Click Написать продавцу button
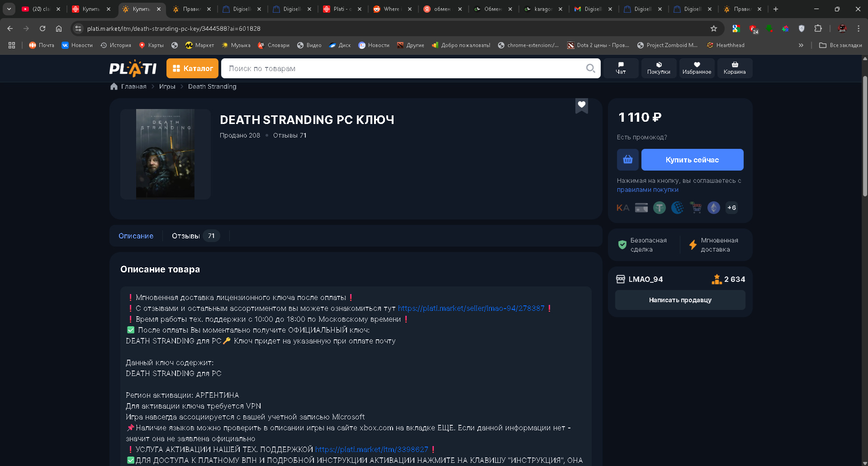This screenshot has width=868, height=466. (x=680, y=300)
